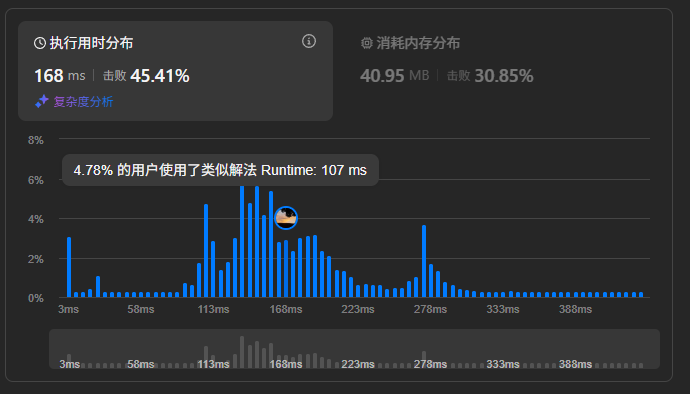Click the bar directly above 113ms label
The width and height of the screenshot is (690, 394).
pyautogui.click(x=213, y=269)
